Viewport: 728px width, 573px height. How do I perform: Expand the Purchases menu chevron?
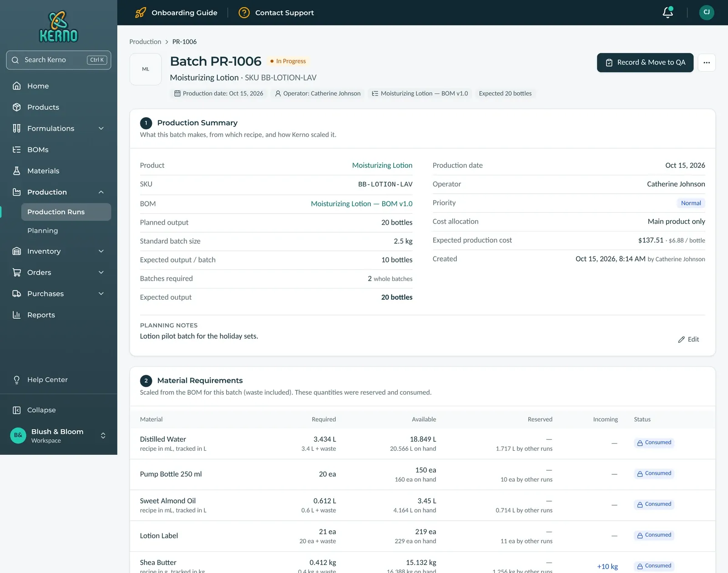coord(101,294)
